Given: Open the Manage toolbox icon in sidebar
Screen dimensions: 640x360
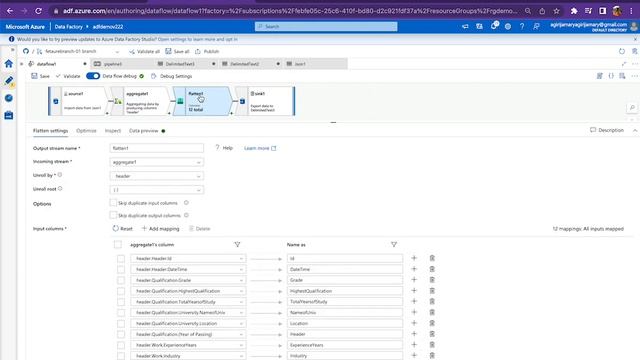Looking at the screenshot, I should (x=9, y=116).
